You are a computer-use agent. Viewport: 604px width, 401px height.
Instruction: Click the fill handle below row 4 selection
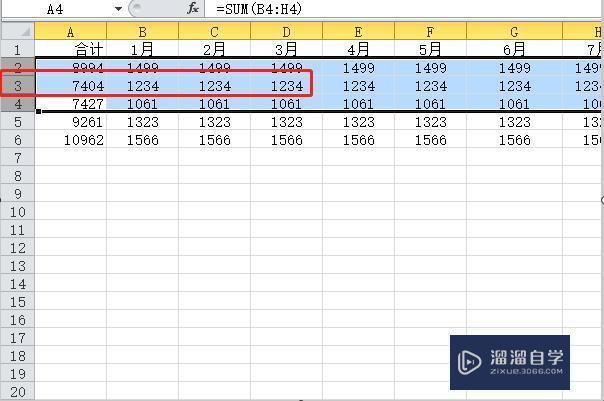point(39,112)
